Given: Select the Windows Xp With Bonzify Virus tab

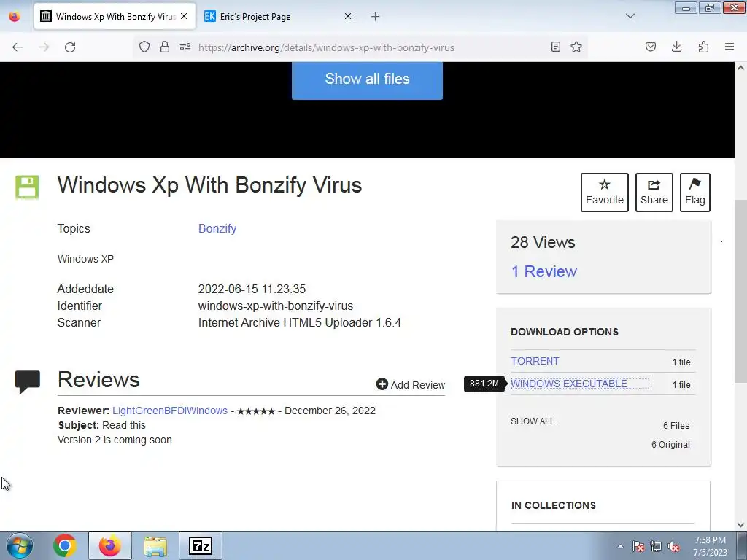Looking at the screenshot, I should [x=115, y=16].
